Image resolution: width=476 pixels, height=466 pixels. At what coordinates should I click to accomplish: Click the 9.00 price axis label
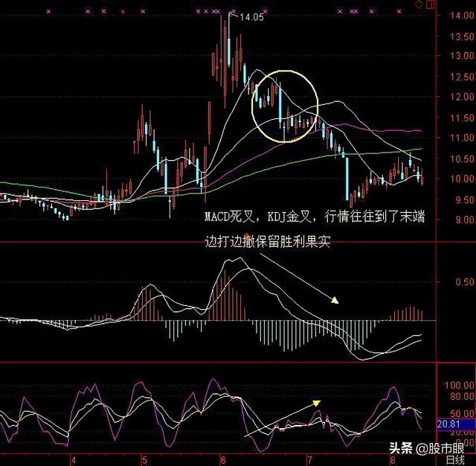point(465,220)
